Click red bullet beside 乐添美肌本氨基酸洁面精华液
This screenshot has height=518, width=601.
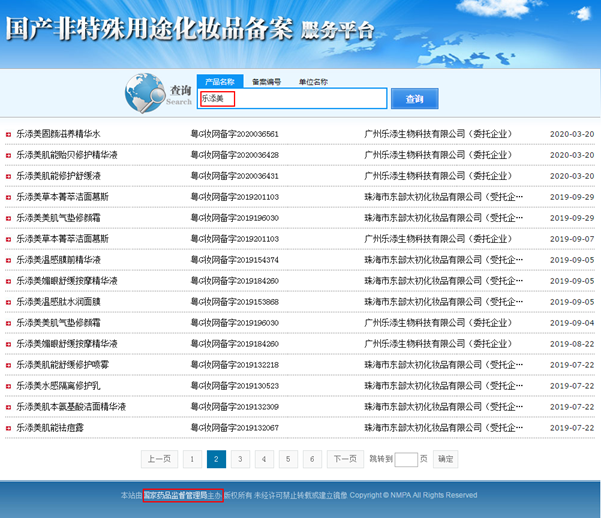[8, 407]
